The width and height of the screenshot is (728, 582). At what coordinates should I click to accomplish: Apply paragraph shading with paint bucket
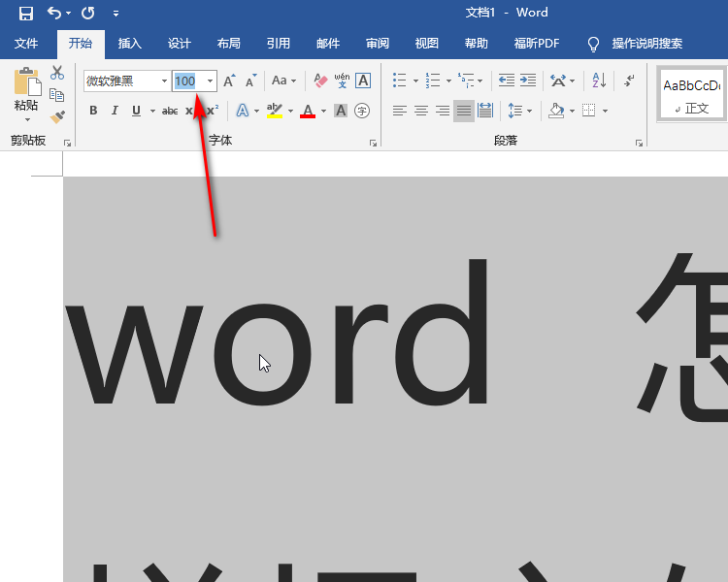point(556,111)
